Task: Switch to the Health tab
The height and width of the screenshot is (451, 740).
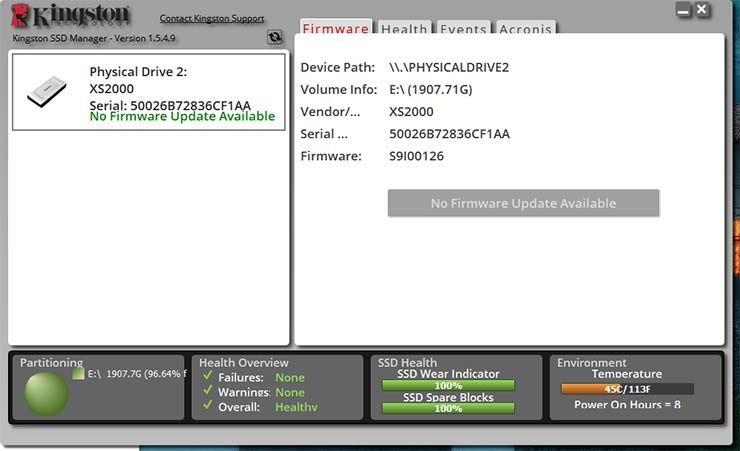Action: [x=405, y=29]
